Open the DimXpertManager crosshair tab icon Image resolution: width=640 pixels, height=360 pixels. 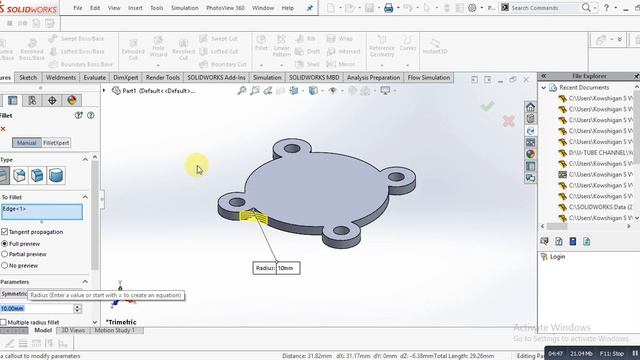pyautogui.click(x=52, y=100)
